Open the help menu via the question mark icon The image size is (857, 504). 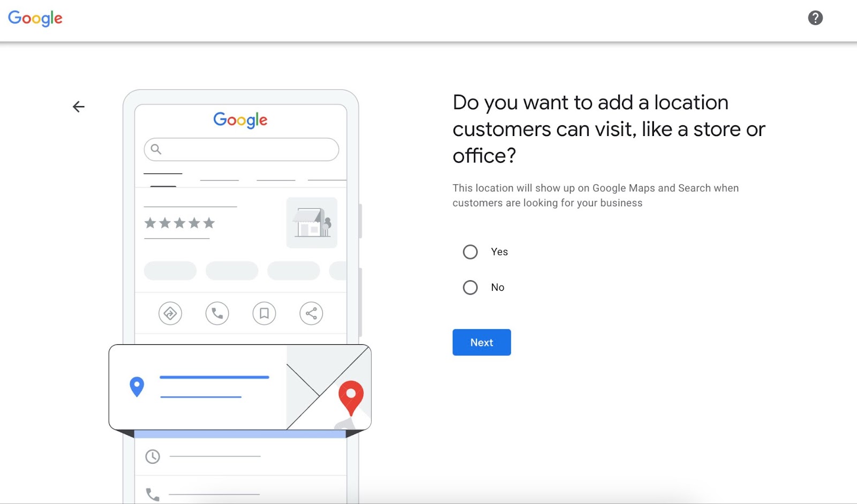[x=815, y=18]
